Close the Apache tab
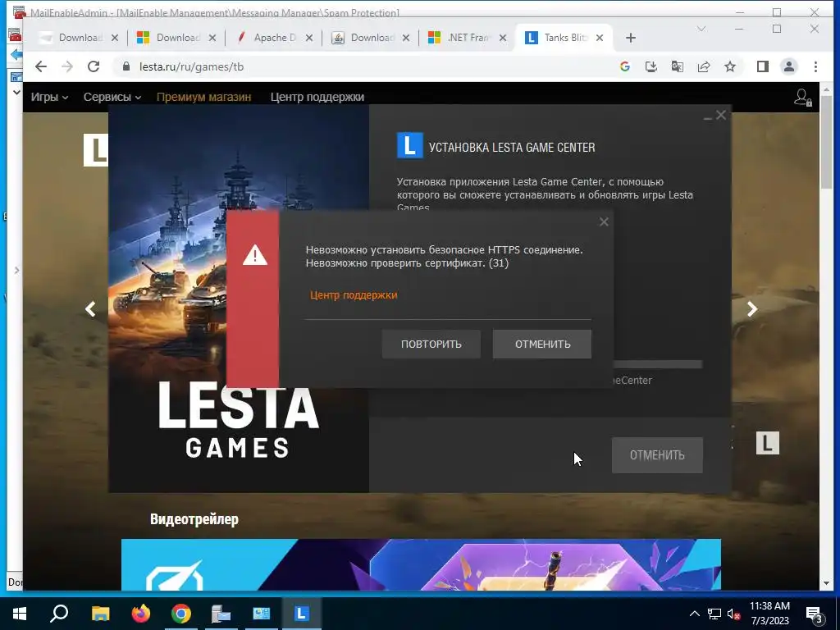840x630 pixels. point(309,38)
